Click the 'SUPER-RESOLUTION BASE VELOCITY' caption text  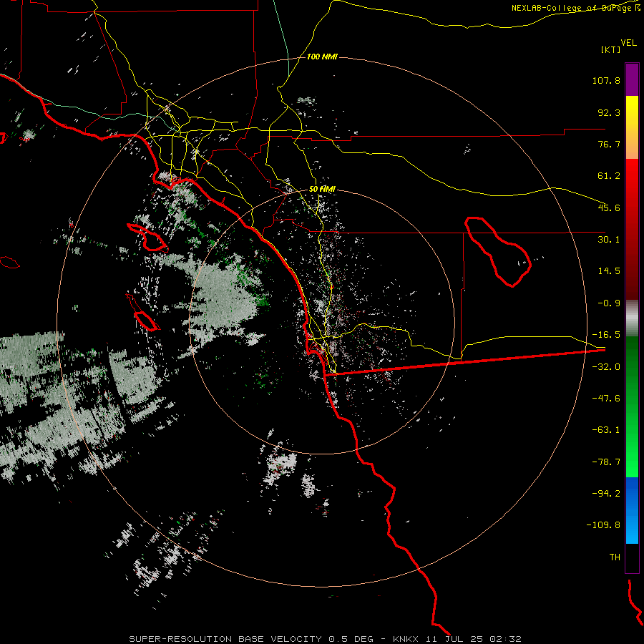(226, 639)
